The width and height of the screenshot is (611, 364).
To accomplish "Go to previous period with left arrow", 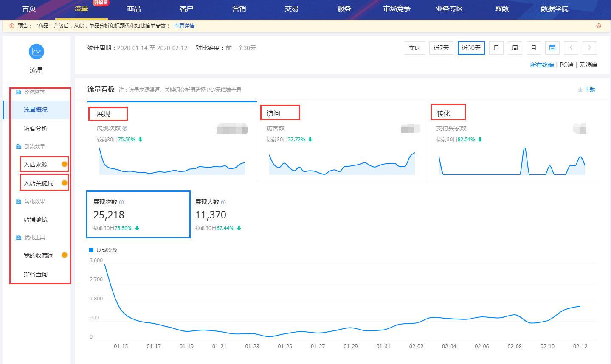I will (x=571, y=48).
